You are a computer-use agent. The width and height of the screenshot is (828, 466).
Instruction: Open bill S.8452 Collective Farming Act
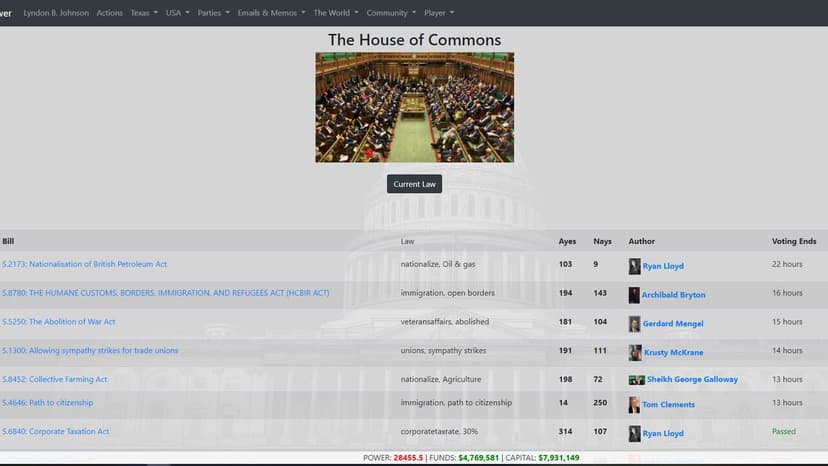coord(55,379)
